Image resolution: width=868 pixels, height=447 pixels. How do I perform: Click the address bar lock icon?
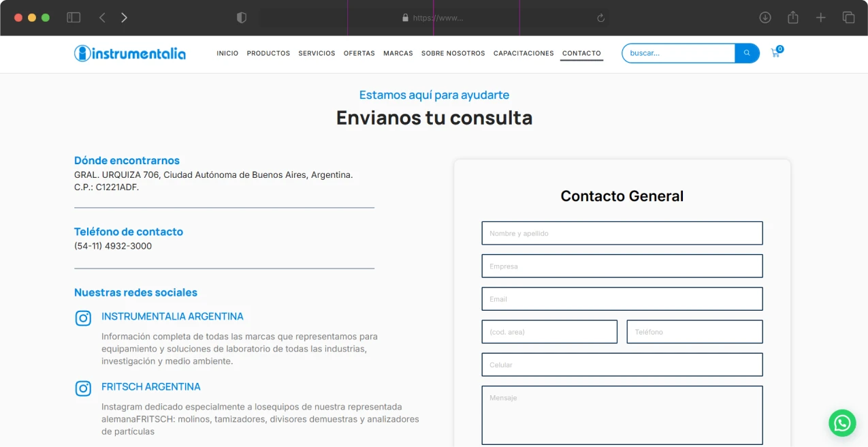[x=406, y=18]
